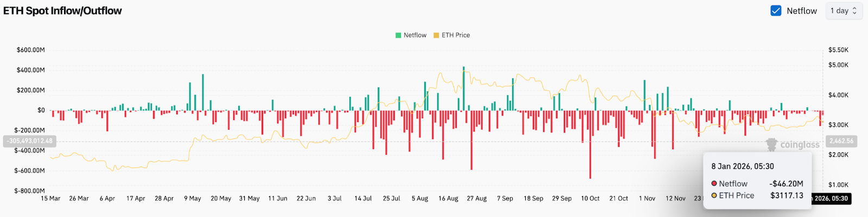This screenshot has height=217, width=868.
Task: Click the coinglass watermark text
Action: pos(800,145)
